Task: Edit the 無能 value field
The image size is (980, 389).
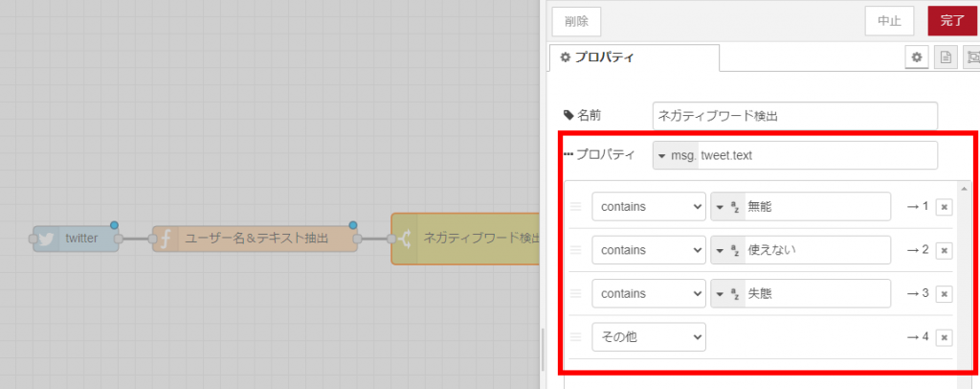Action: (x=817, y=206)
